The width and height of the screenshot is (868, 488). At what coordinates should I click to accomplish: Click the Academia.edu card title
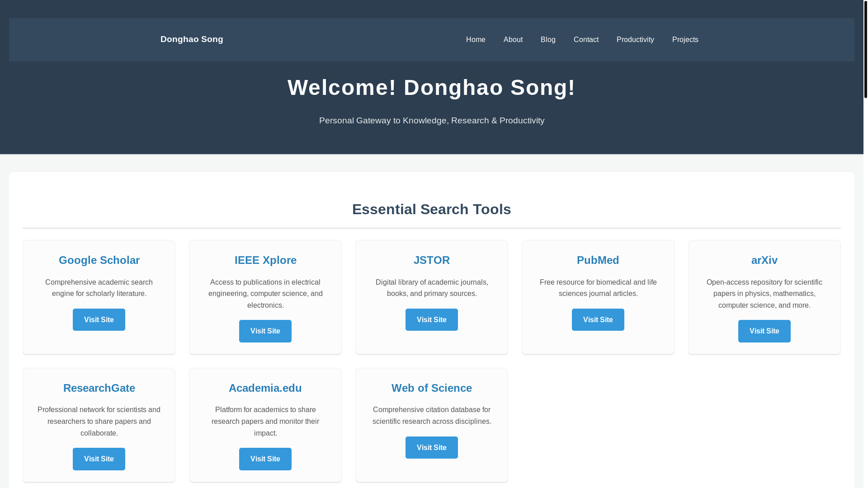(265, 388)
